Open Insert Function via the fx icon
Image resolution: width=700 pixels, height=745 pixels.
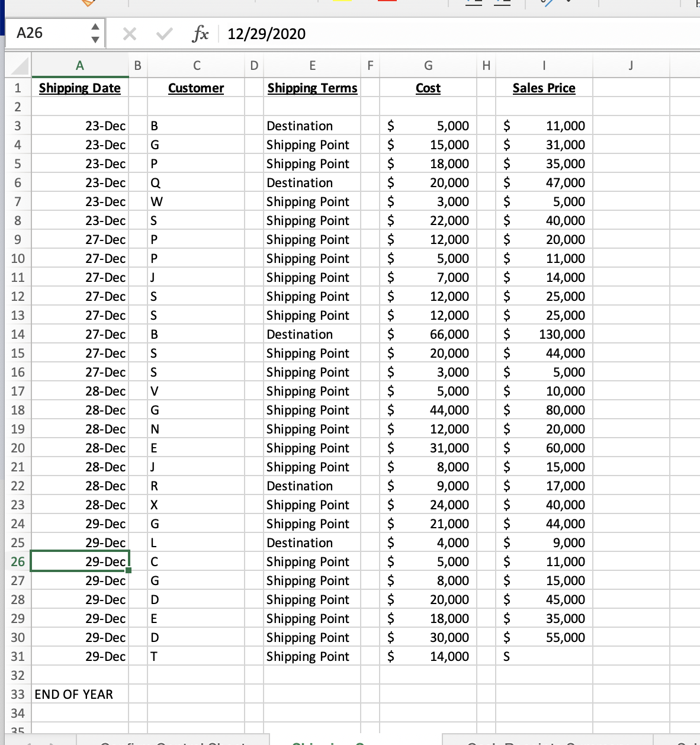[200, 34]
